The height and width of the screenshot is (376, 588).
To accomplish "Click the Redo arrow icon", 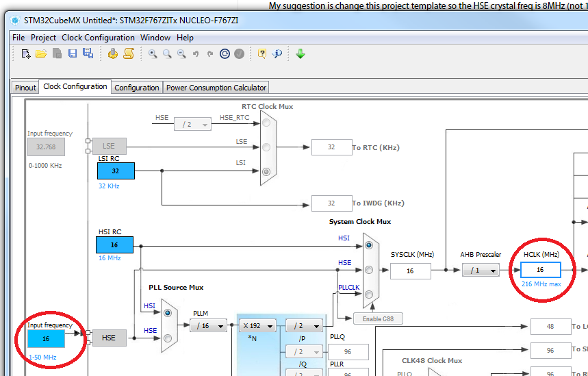I will [x=210, y=54].
